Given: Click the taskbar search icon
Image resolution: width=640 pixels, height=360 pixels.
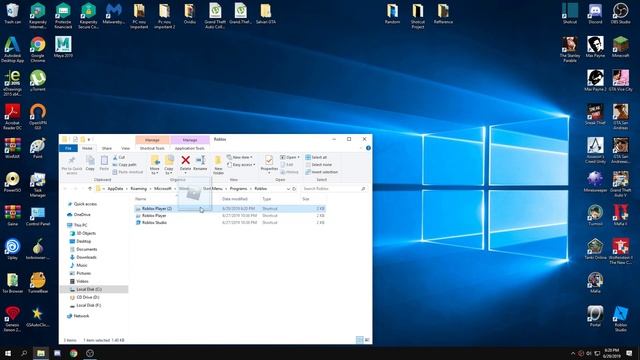Looking at the screenshot, I should tap(24, 353).
